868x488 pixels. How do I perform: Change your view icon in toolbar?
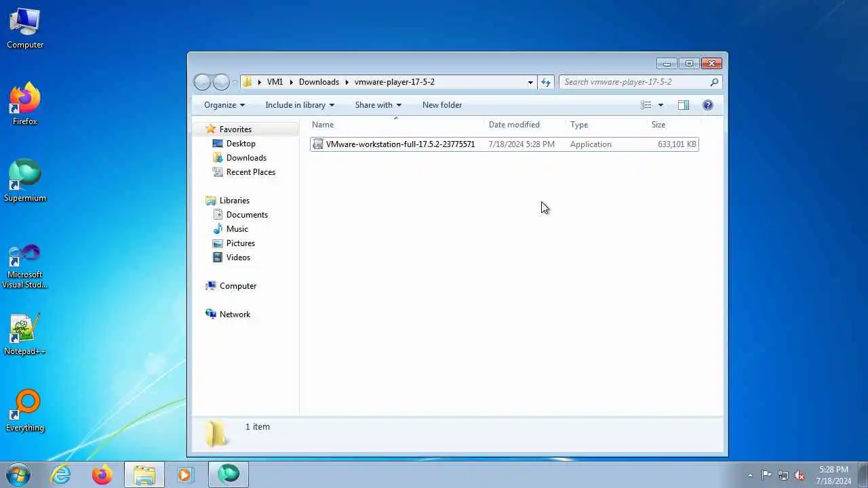click(x=646, y=105)
